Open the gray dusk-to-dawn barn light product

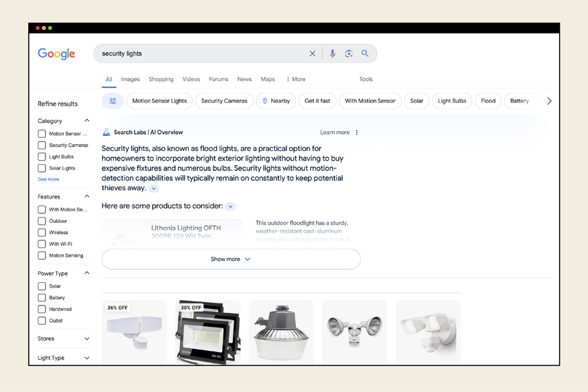point(281,332)
